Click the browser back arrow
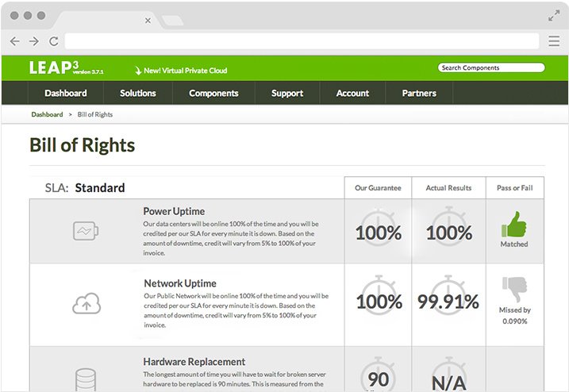569x392 pixels. [x=15, y=41]
